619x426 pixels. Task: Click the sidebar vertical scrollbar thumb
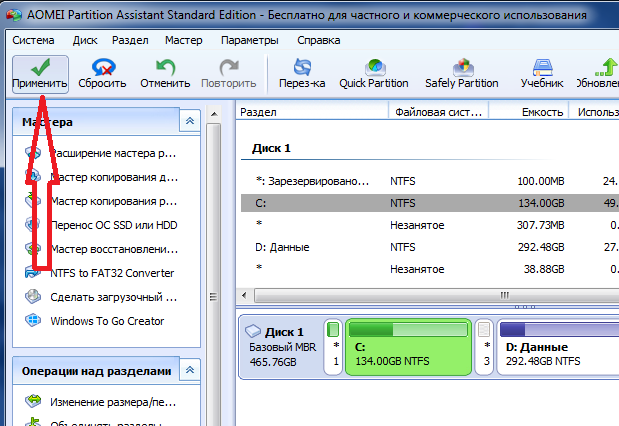tap(214, 275)
